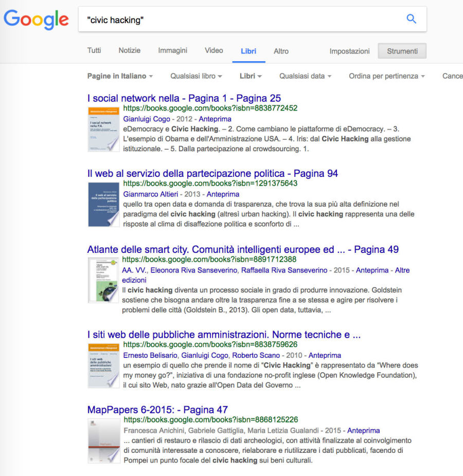
Task: Switch to the Tutti tab
Action: [94, 50]
